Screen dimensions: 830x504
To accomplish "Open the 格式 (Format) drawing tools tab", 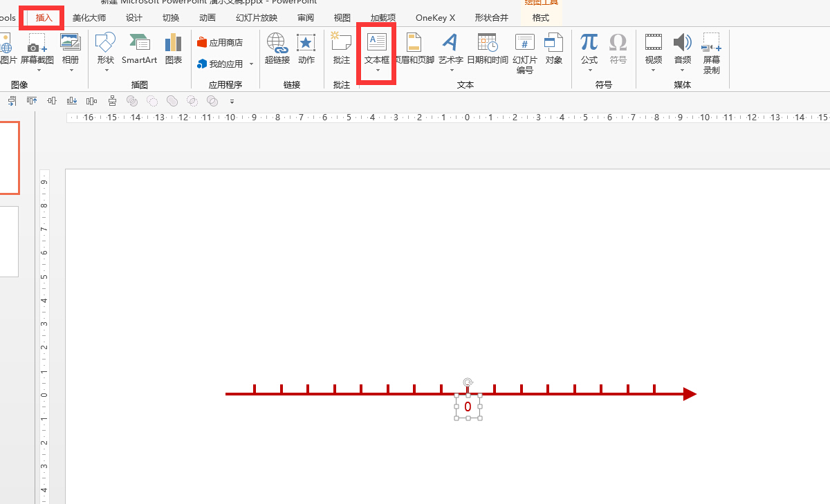I will point(541,18).
